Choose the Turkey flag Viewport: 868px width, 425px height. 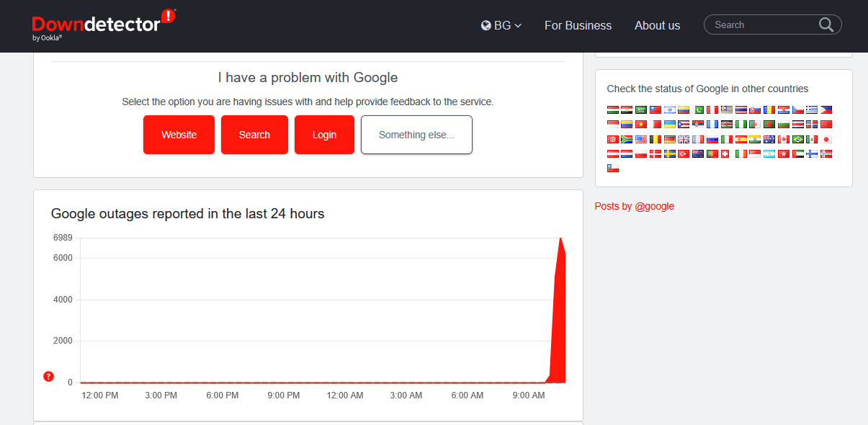click(x=684, y=153)
